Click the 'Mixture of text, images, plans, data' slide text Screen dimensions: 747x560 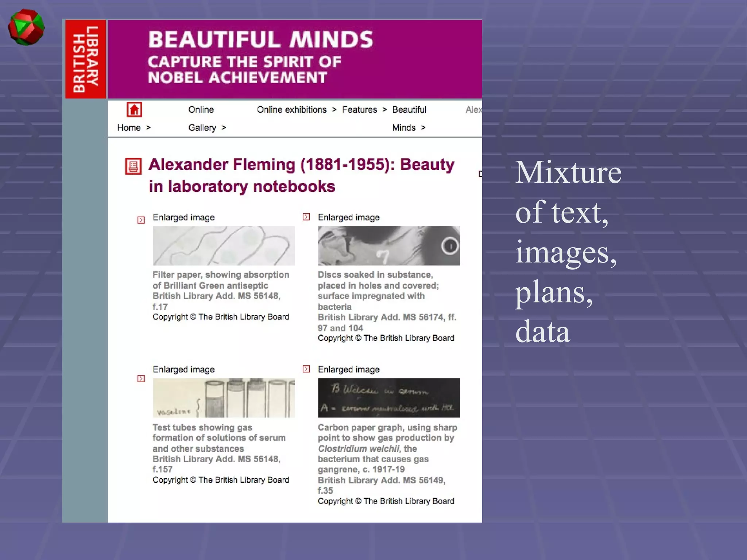tap(568, 252)
